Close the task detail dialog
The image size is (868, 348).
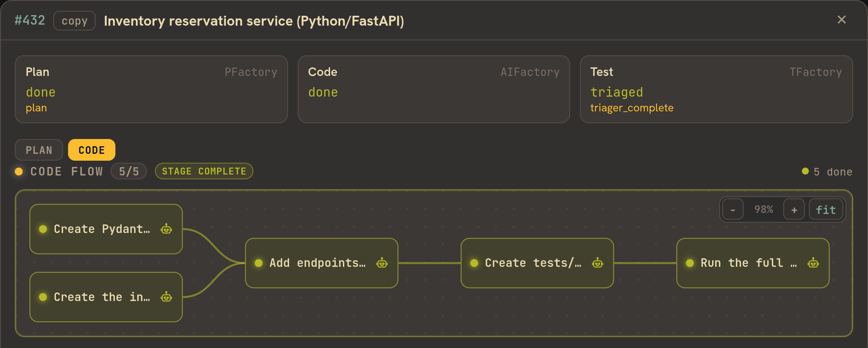pyautogui.click(x=841, y=20)
